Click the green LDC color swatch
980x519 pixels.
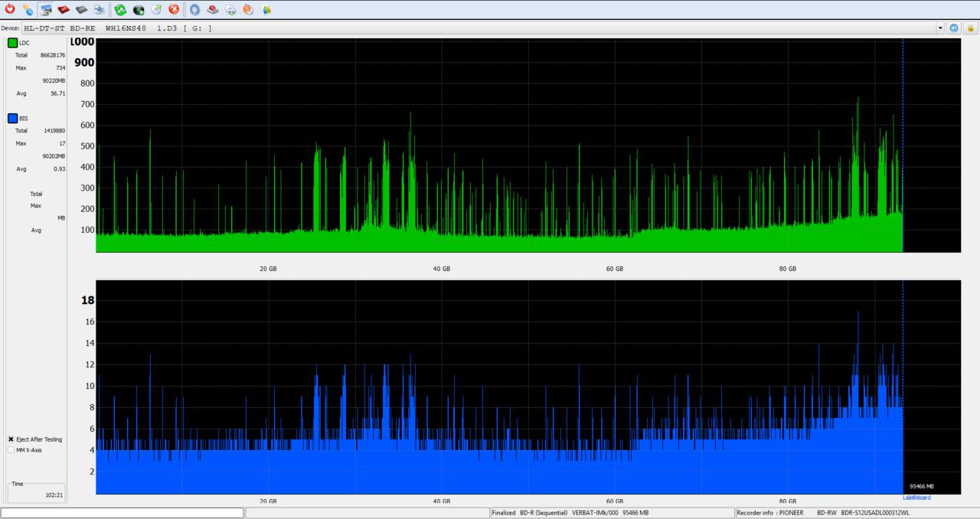tap(12, 43)
